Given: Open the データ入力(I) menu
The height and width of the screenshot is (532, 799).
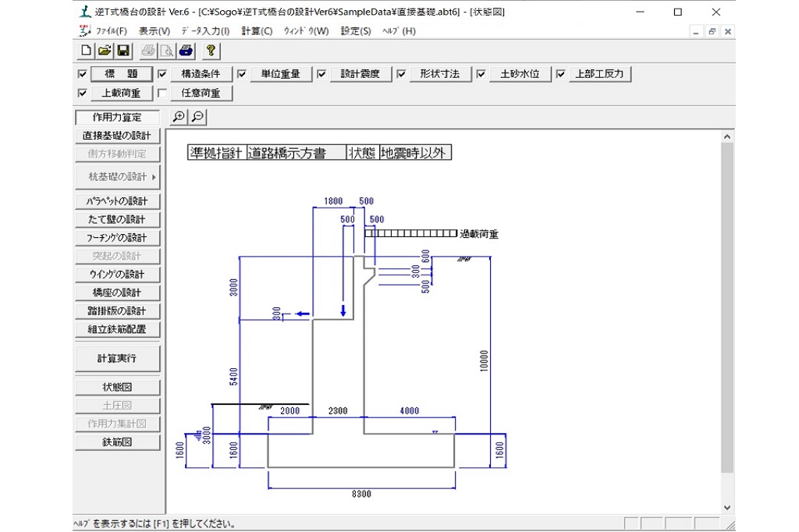Looking at the screenshot, I should 205,31.
